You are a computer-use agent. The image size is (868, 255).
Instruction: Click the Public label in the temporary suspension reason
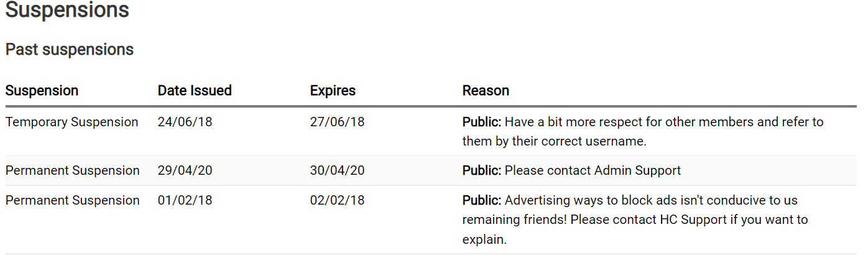481,122
